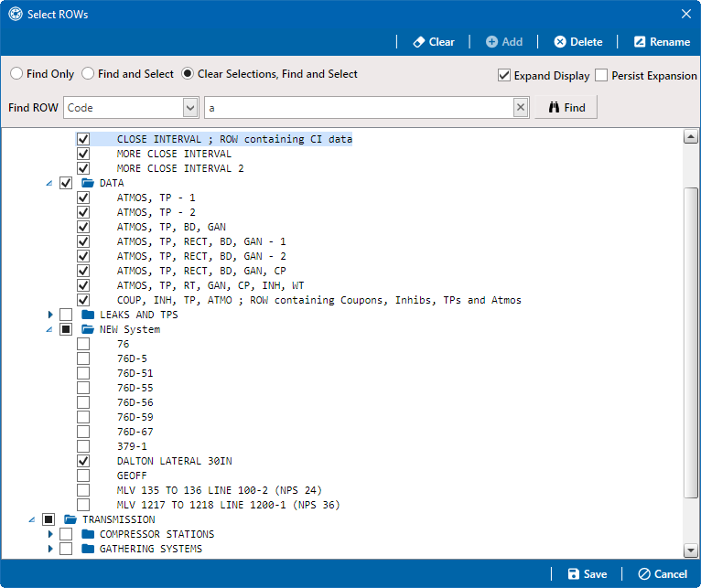Check the COMPRESSOR STATIONS checkbox
Screen dimensions: 701x588
coord(66,534)
